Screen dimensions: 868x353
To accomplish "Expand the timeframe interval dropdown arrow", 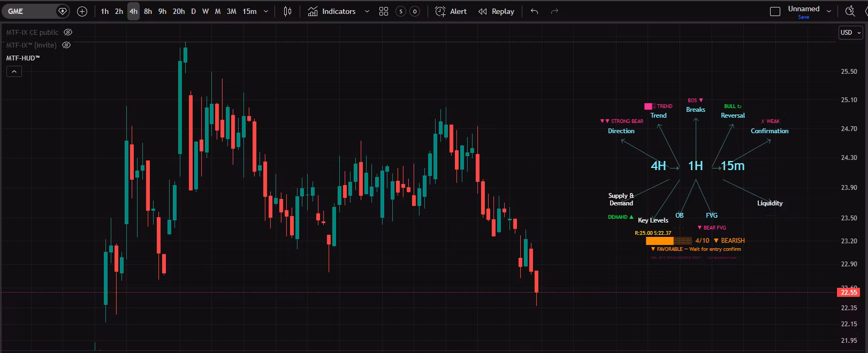I will [x=266, y=11].
